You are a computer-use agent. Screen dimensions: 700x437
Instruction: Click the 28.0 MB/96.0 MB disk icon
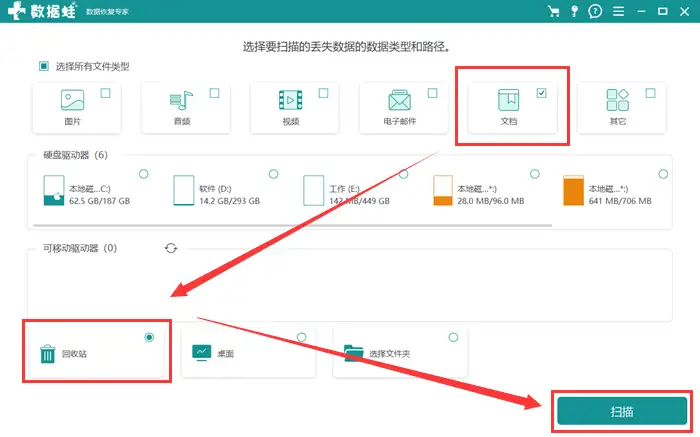(443, 191)
